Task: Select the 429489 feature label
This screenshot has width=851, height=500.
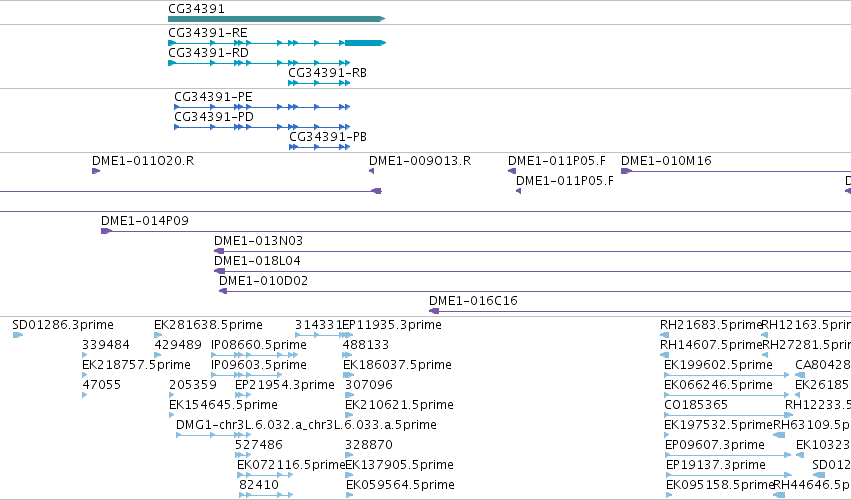Action: click(x=178, y=345)
